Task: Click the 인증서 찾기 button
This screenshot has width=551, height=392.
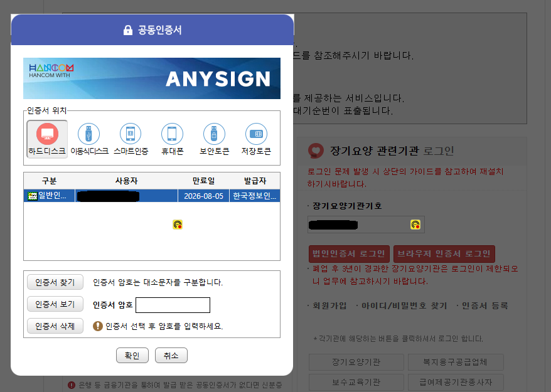Action: (55, 282)
